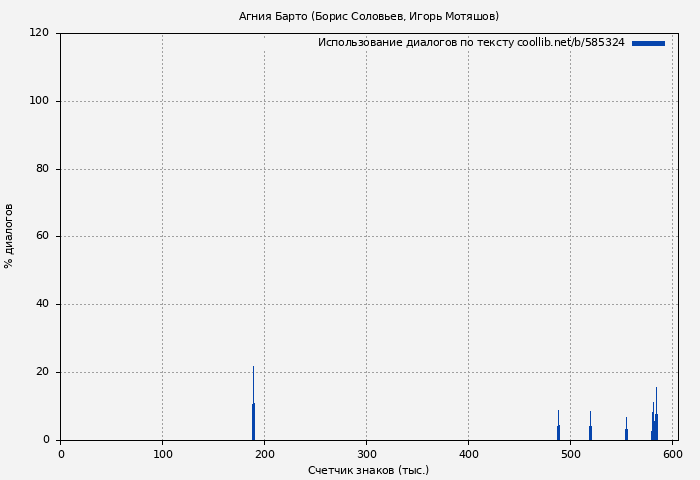Click the blue bar near 520
The width and height of the screenshot is (700, 480).
590,431
